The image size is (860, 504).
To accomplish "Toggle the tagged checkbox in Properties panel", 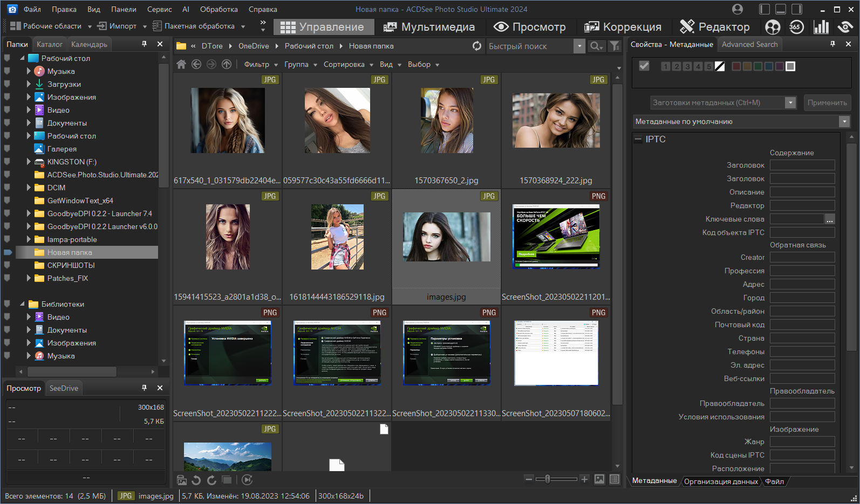I will point(644,66).
